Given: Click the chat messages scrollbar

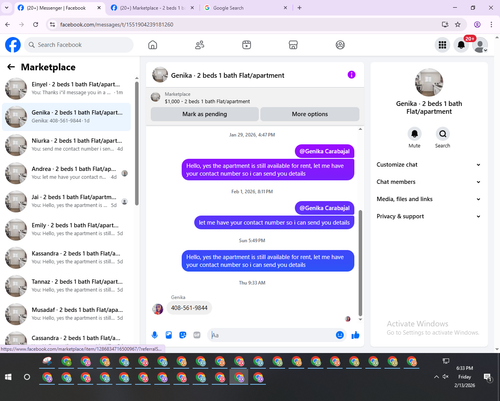Looking at the screenshot, I should click(360, 263).
